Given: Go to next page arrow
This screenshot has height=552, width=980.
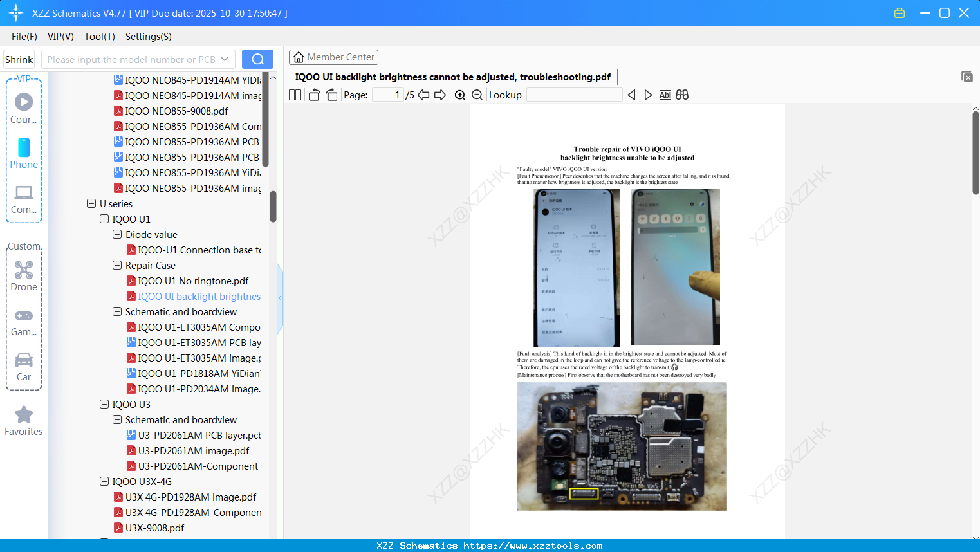Looking at the screenshot, I should click(x=440, y=95).
